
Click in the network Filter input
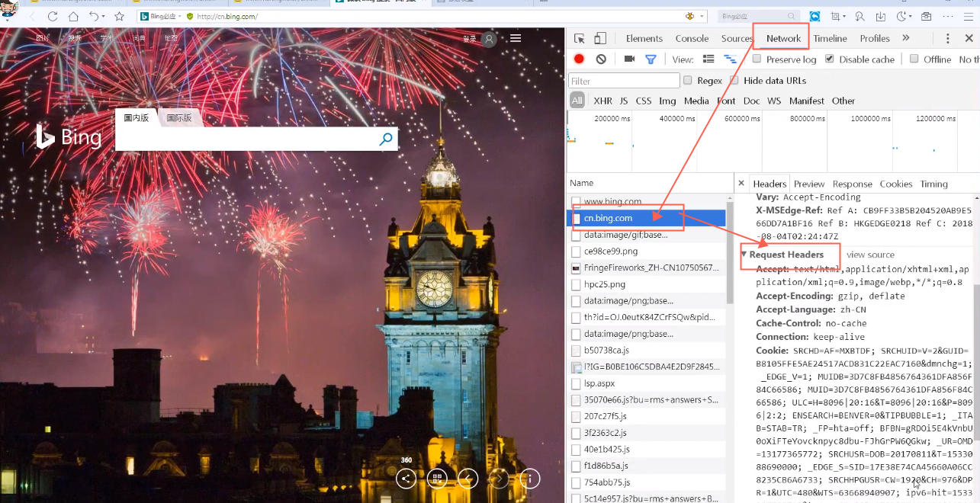click(624, 80)
